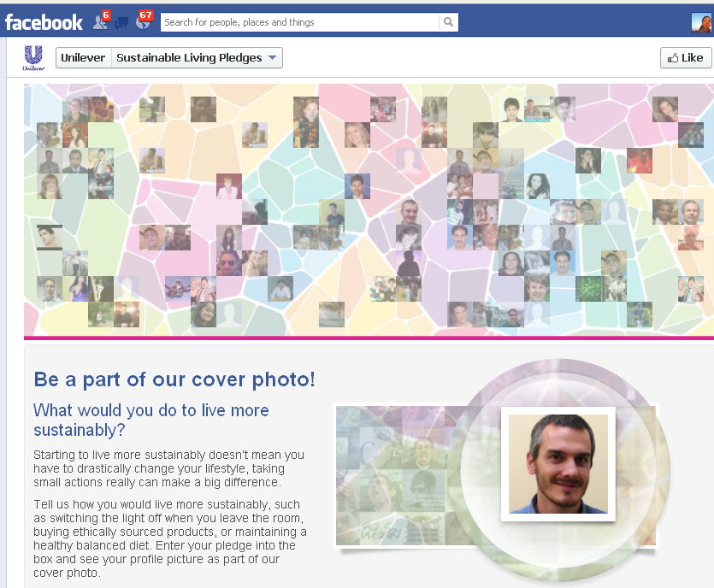Click the dropdown arrow beside Sustainable Living Pledges
Screen dimensions: 714x588
[272, 58]
